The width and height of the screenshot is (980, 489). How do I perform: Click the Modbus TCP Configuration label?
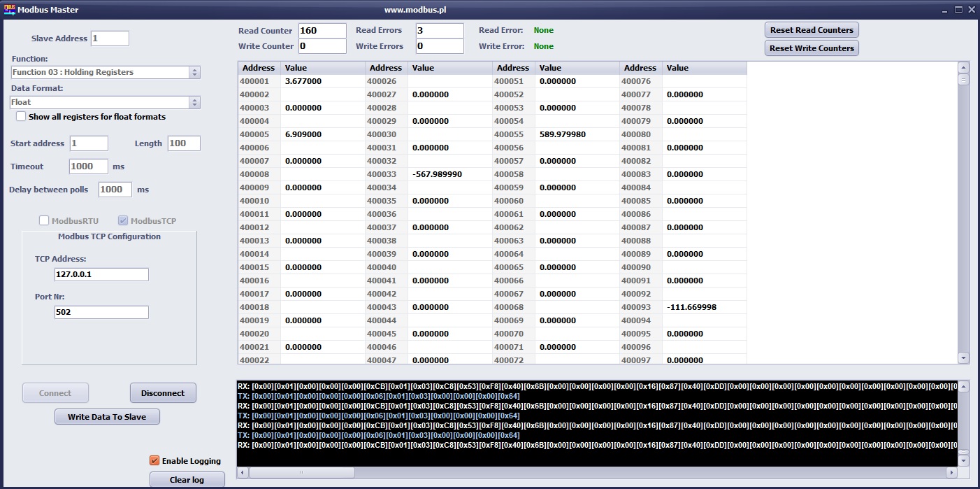click(x=109, y=236)
